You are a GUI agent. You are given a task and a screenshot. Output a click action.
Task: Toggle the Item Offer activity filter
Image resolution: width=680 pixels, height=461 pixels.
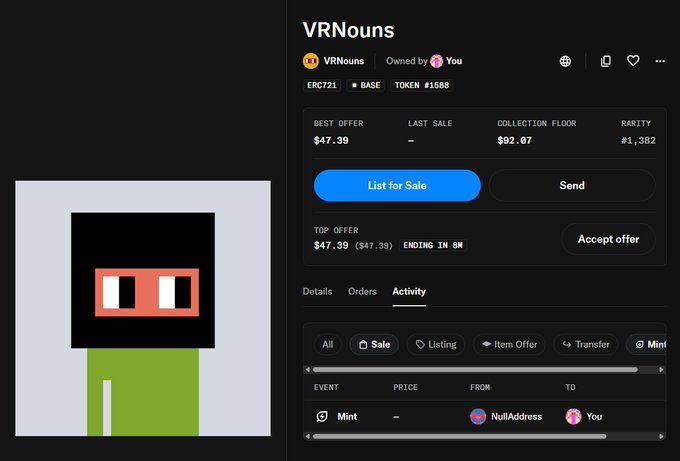coord(509,344)
